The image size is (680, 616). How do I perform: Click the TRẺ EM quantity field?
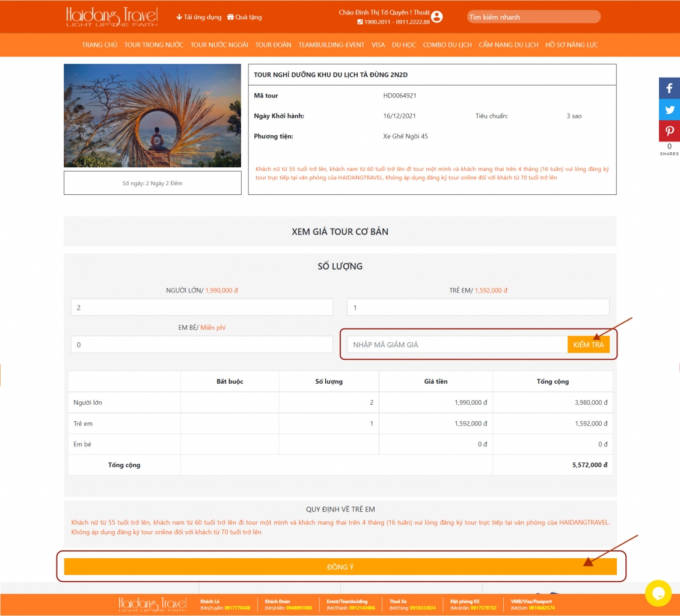click(478, 307)
